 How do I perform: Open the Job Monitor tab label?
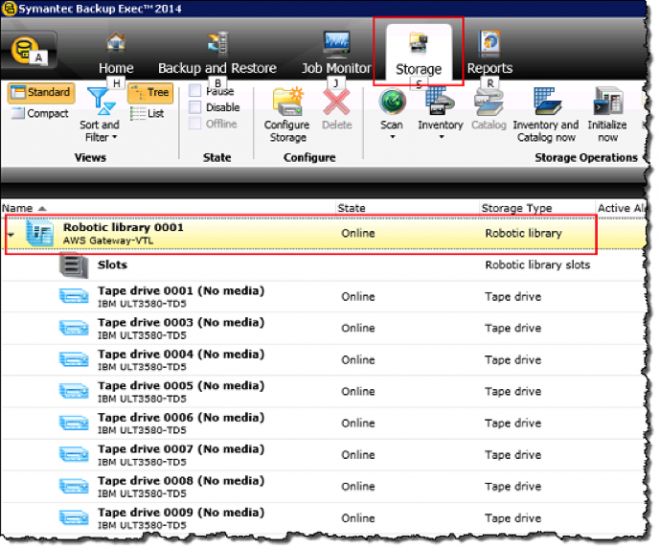(336, 68)
